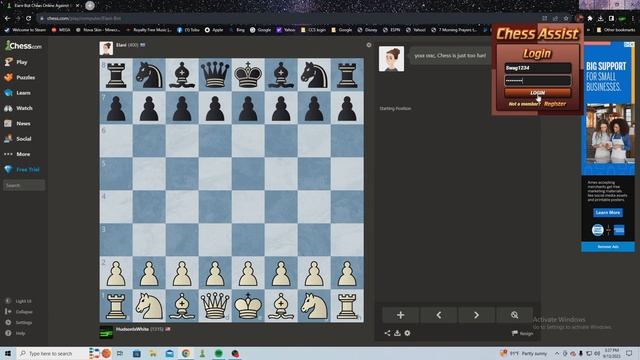
Task: Open Disney bookmark
Action: click(367, 30)
